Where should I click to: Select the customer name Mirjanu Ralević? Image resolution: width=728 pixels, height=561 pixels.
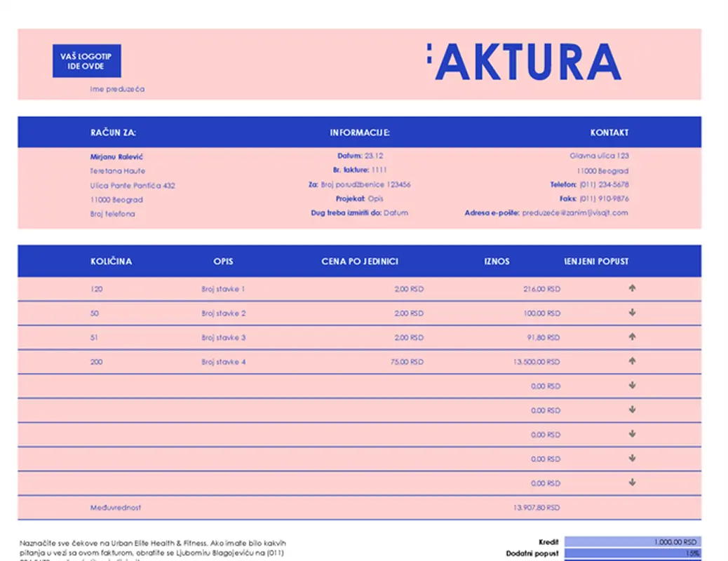[116, 156]
